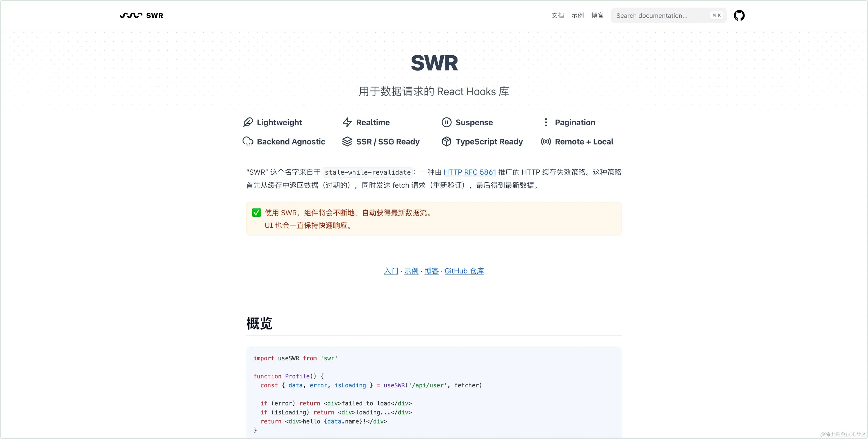
Task: Click the function Profile() code line
Action: [x=288, y=376]
